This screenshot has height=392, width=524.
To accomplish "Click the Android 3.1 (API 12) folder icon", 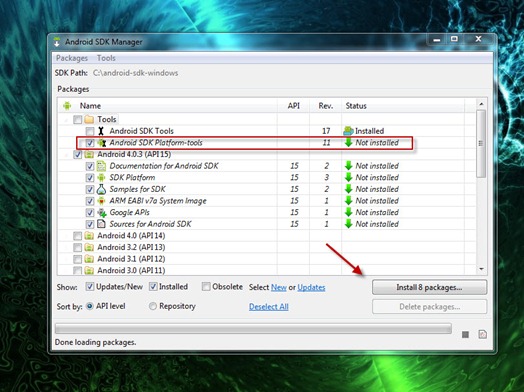I will (x=89, y=259).
